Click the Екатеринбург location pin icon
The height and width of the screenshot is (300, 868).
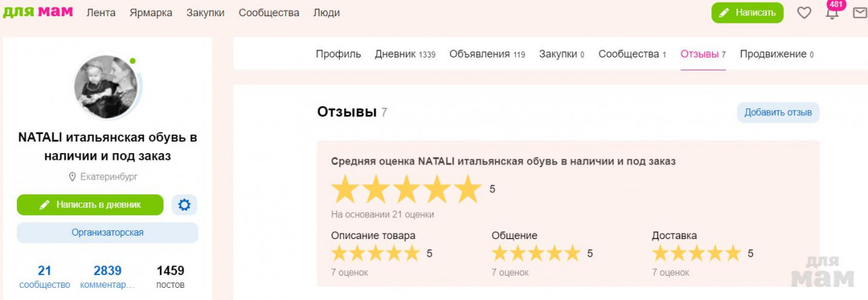(x=72, y=177)
